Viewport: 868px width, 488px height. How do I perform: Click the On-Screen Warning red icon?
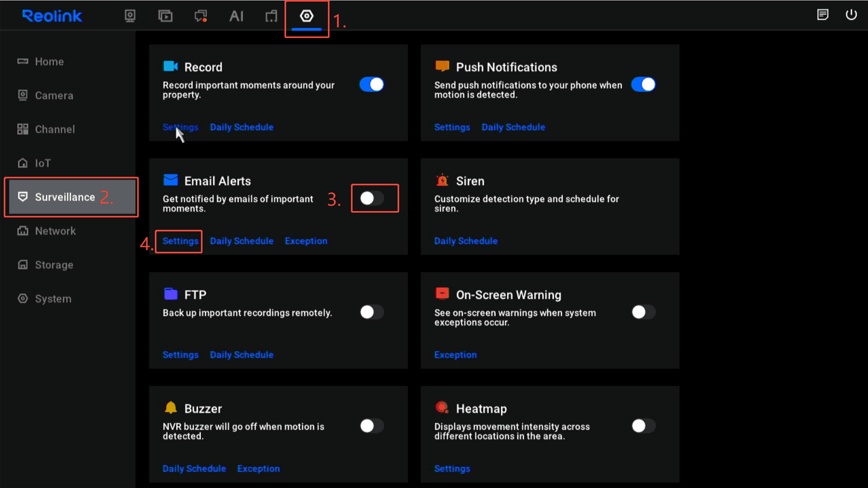442,293
